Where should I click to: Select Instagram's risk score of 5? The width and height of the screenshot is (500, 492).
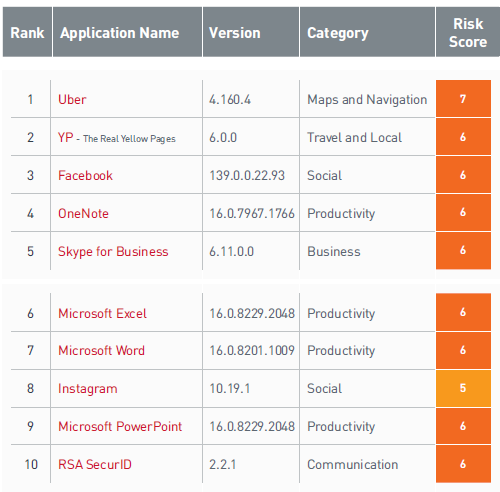[463, 388]
